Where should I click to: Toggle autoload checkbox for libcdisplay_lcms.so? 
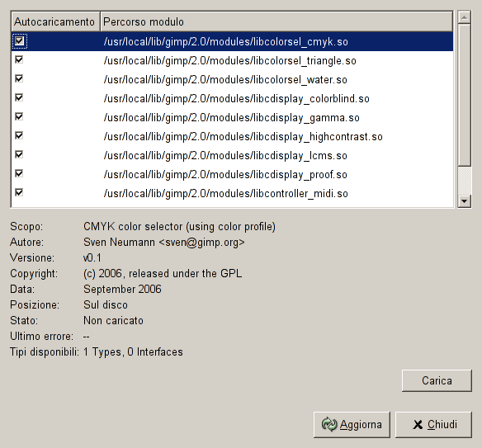click(19, 154)
